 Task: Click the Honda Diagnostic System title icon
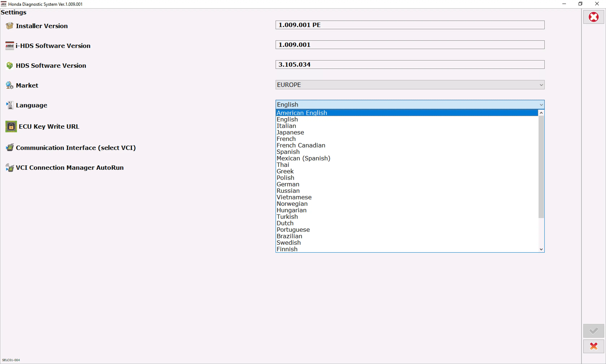click(4, 4)
